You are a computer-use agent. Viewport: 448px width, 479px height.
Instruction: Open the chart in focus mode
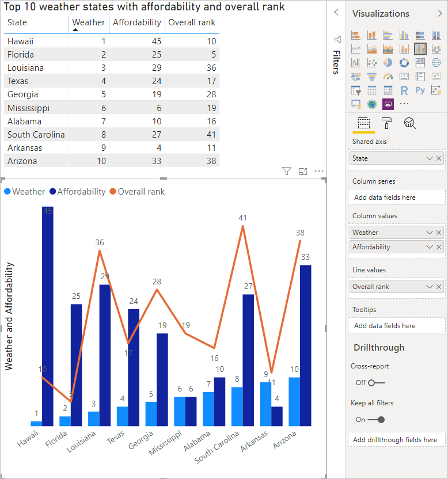click(303, 171)
